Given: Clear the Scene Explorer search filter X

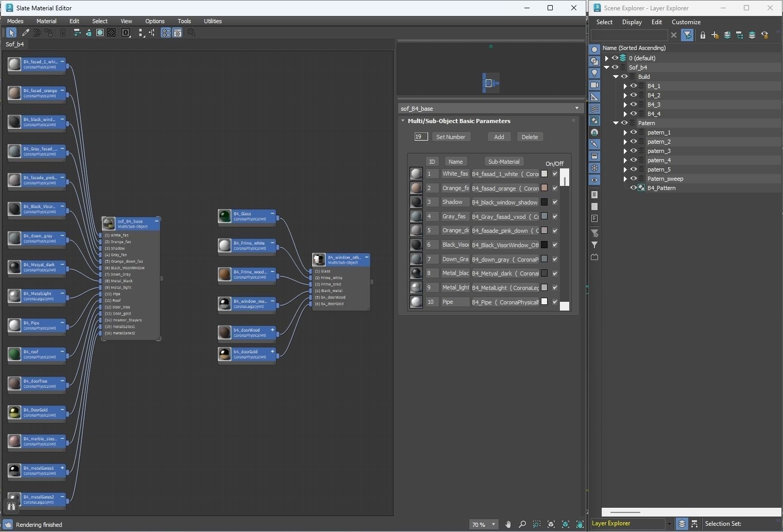Looking at the screenshot, I should click(x=673, y=35).
